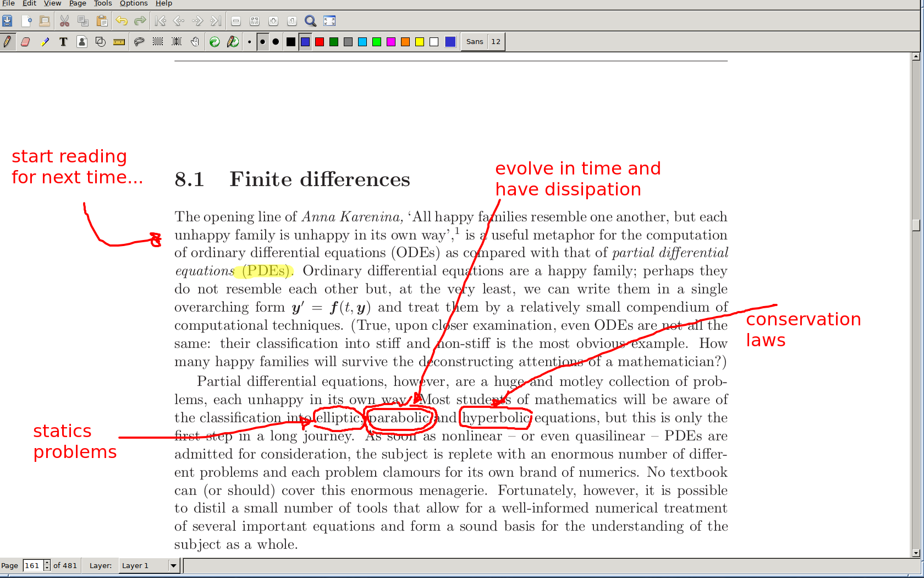This screenshot has height=578, width=924.
Task: Pick the red color swatch
Action: coord(320,42)
